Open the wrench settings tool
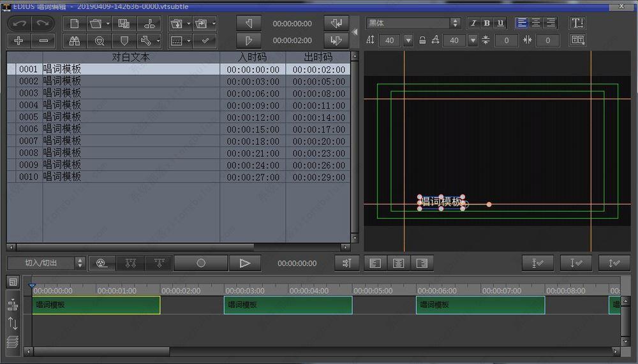The image size is (638, 364). pyautogui.click(x=145, y=41)
